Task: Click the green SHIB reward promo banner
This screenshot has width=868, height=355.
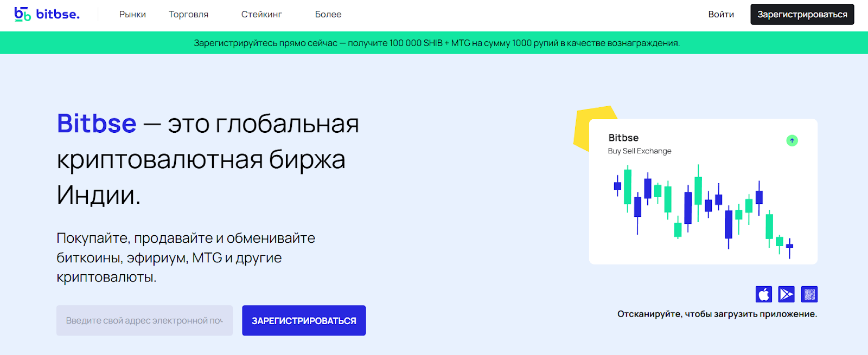Action: click(x=437, y=43)
